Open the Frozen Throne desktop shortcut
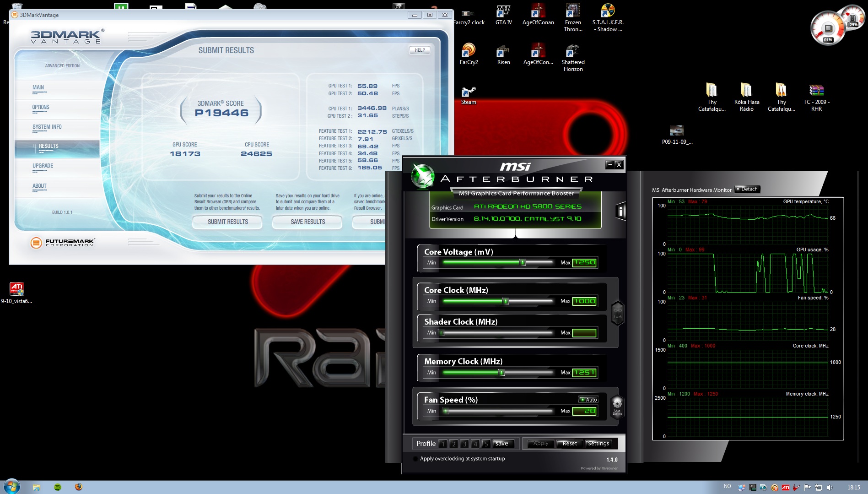Screen dimensions: 868x494 573,17
